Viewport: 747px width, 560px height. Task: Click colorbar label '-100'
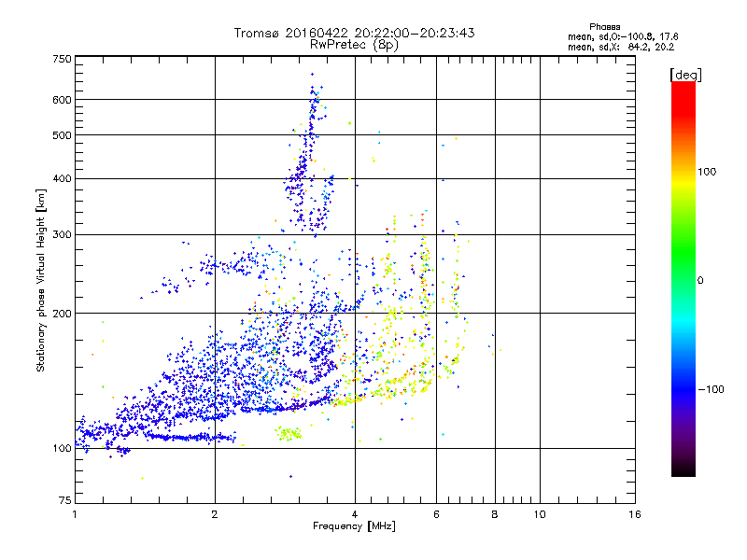(x=711, y=389)
